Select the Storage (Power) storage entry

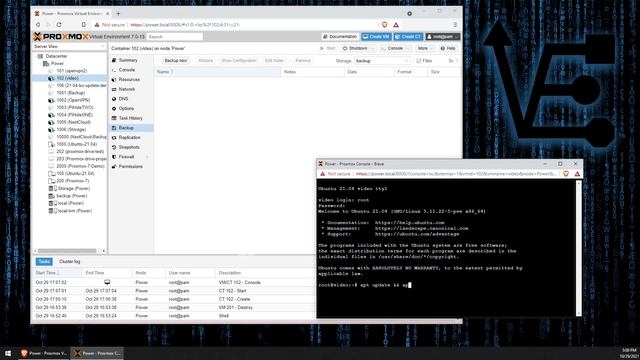(x=73, y=188)
